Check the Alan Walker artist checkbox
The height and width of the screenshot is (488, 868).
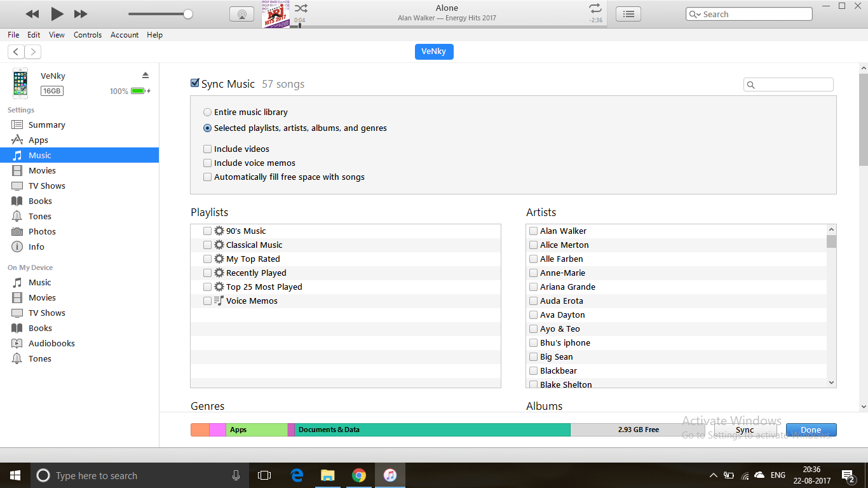[x=534, y=231]
